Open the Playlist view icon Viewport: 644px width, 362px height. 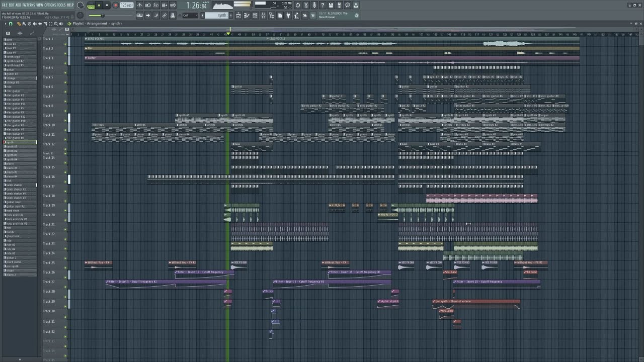click(238, 15)
